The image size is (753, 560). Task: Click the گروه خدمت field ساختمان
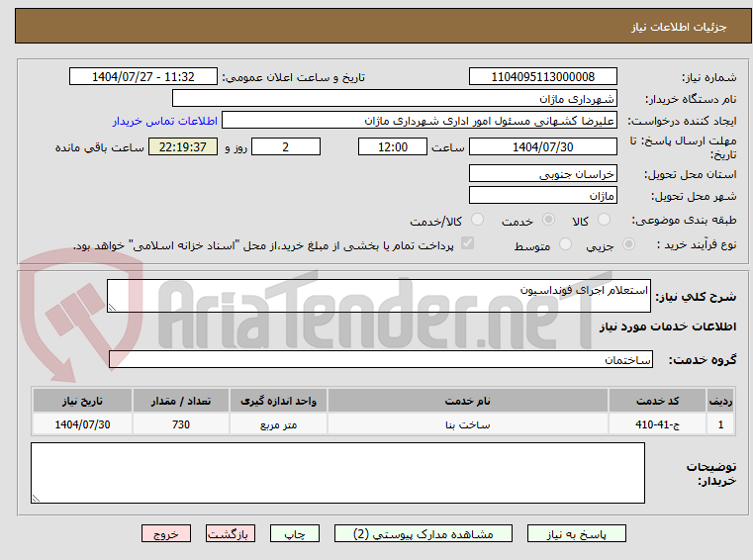pos(381,359)
